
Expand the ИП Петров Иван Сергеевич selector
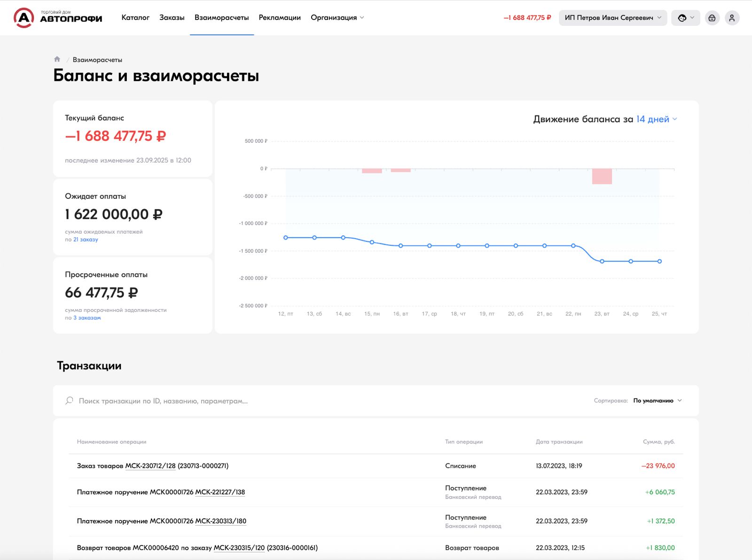(x=612, y=18)
